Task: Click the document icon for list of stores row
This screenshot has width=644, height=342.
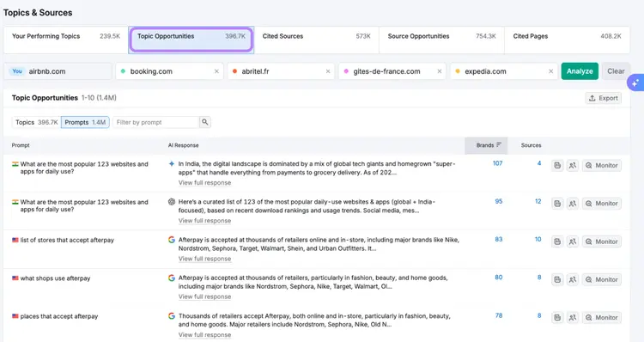Action: pyautogui.click(x=557, y=241)
